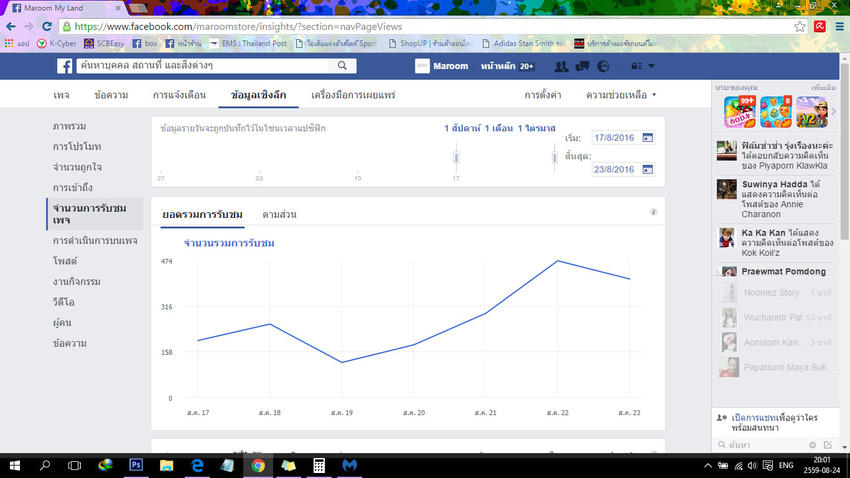Open File Explorer from taskbar

166,466
